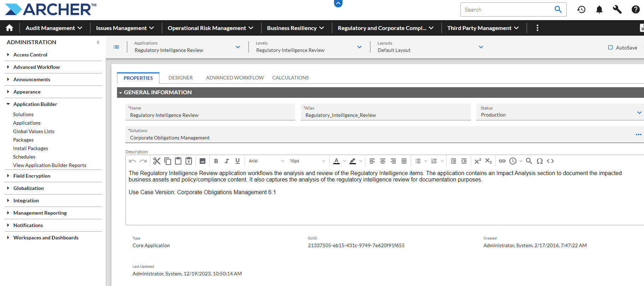Image resolution: width=644 pixels, height=286 pixels.
Task: Open the administration wrench icon
Action: 617,10
